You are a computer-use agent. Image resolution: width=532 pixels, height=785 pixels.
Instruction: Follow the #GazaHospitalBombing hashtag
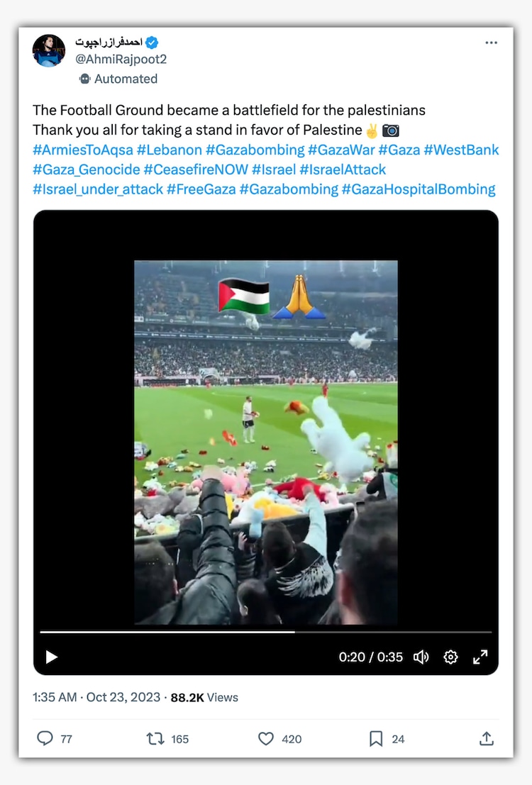point(419,189)
